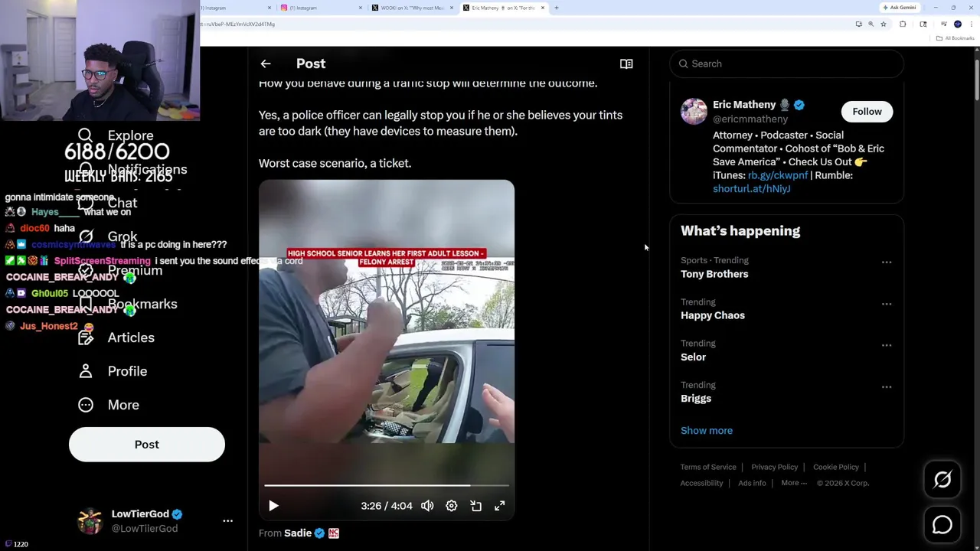
Task: Open the rb.gy/ckwpnf iTunes link
Action: pyautogui.click(x=778, y=175)
